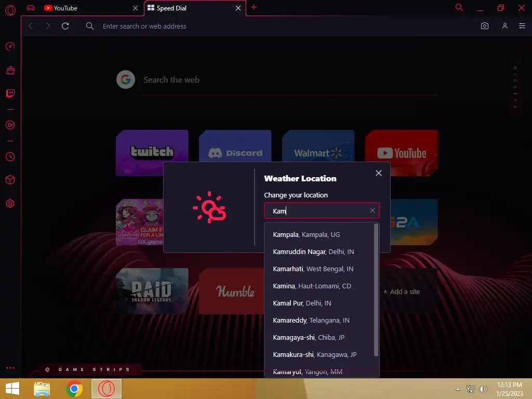Open a new tab with plus icon
This screenshot has height=399, width=532.
[254, 7]
